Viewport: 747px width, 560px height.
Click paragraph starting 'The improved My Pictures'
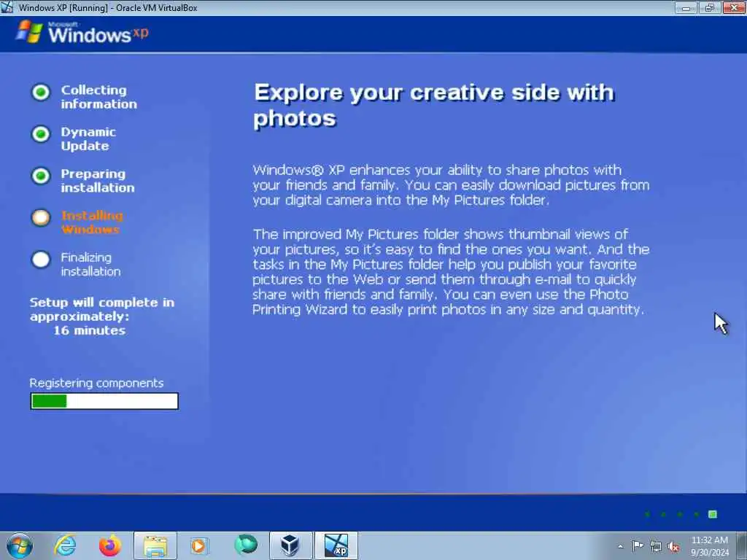(x=451, y=272)
